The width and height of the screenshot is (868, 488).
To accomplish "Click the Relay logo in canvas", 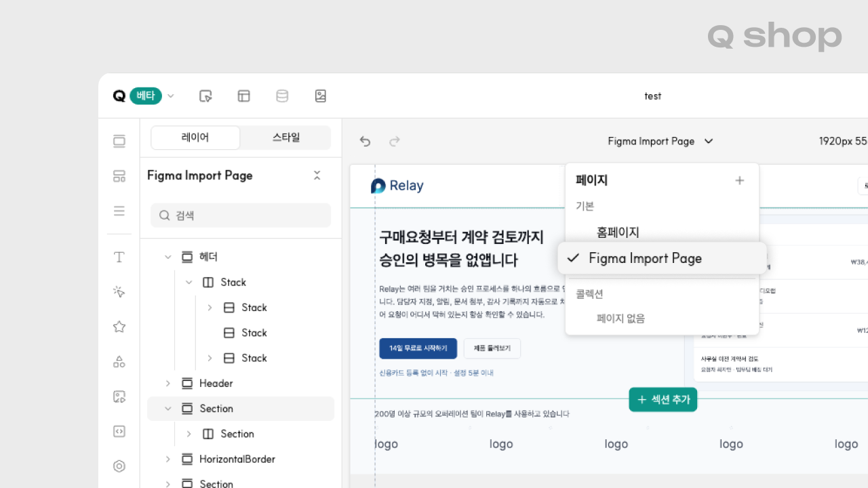I will [x=397, y=186].
